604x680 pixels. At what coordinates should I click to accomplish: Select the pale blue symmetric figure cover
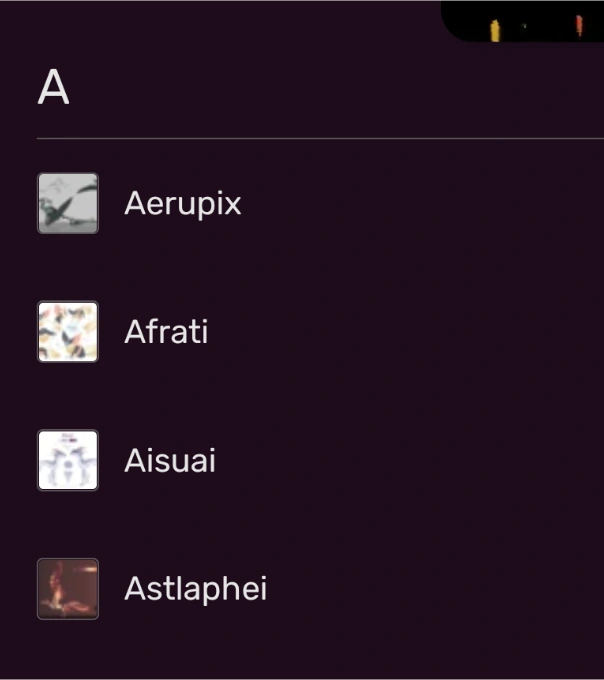(68, 460)
